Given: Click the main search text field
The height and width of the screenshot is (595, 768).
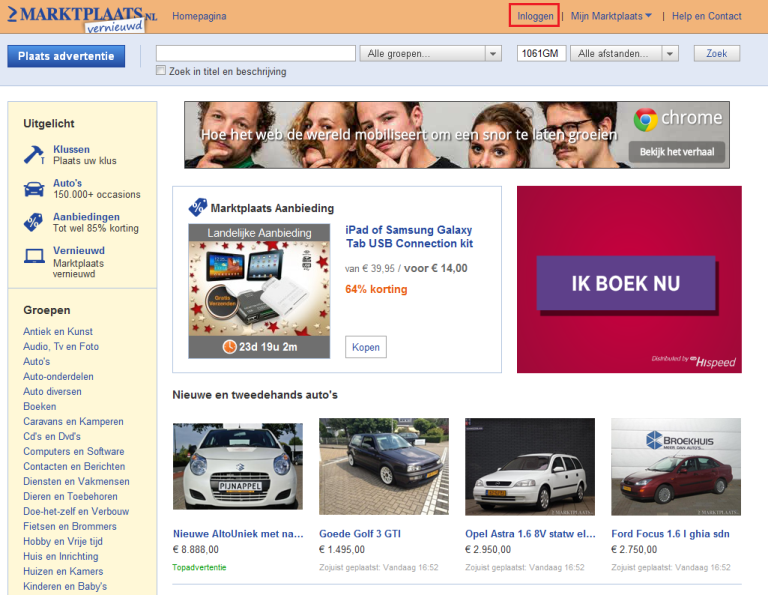Looking at the screenshot, I should point(256,53).
